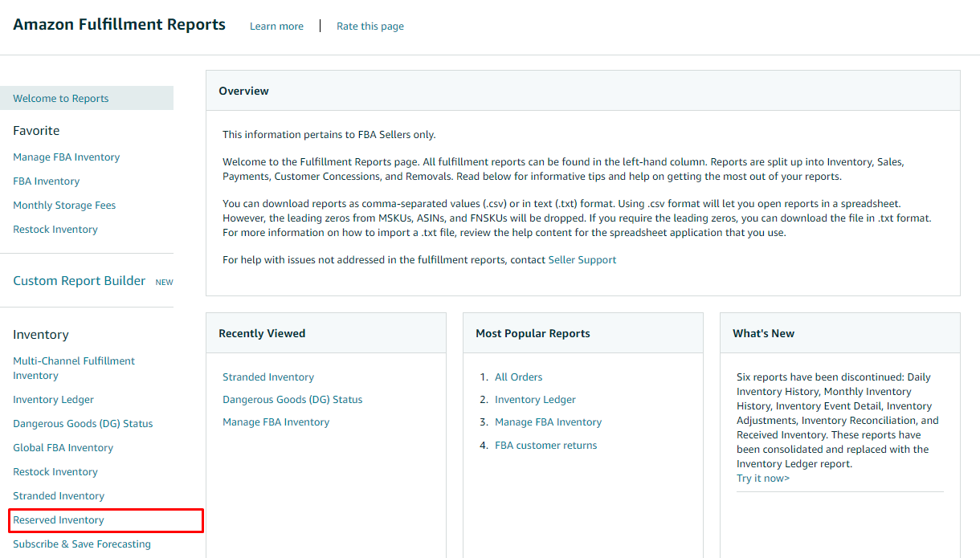The image size is (980, 558).
Task: Open the Custom Report Builder
Action: 80,281
